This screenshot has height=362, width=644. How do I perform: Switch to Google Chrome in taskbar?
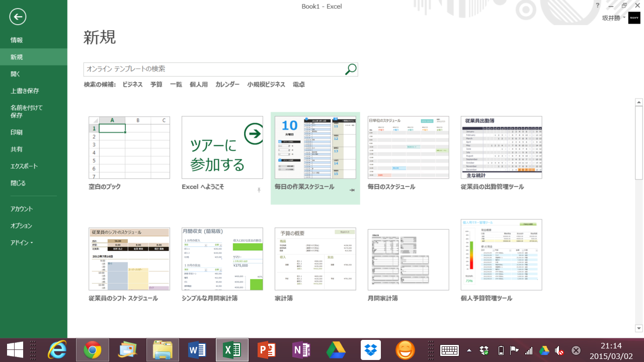(x=93, y=350)
